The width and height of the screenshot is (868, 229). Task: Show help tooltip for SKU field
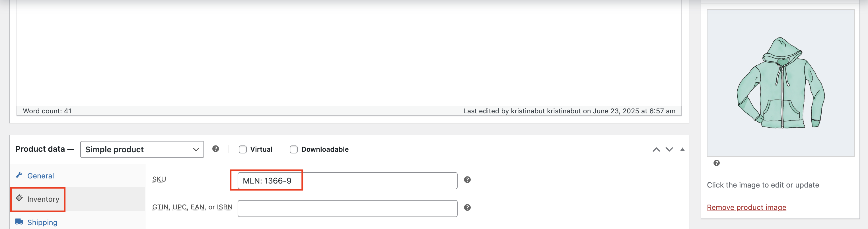[467, 180]
